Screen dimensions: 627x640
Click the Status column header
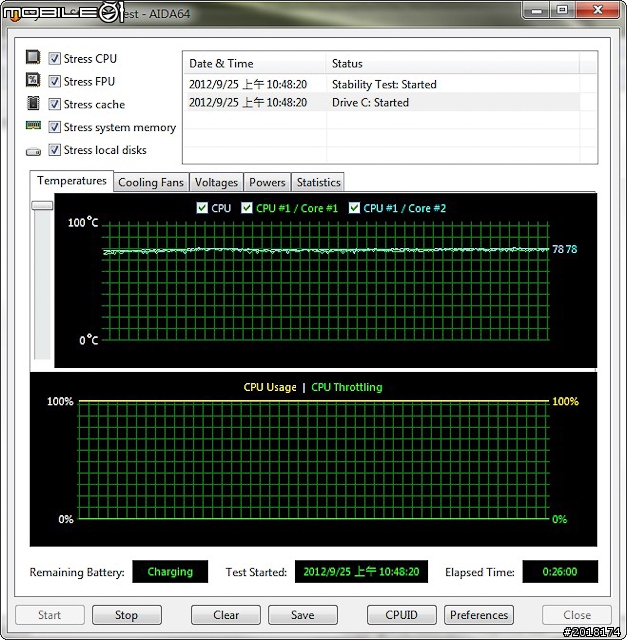[x=452, y=64]
